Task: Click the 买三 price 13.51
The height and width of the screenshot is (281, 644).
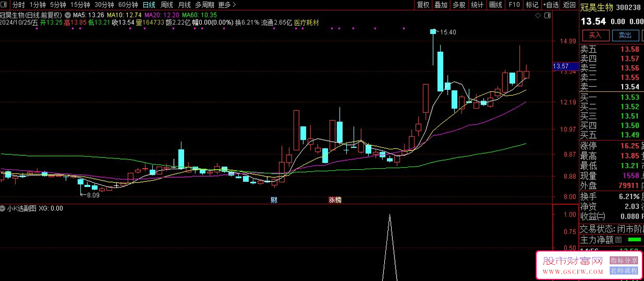Action: (630, 116)
